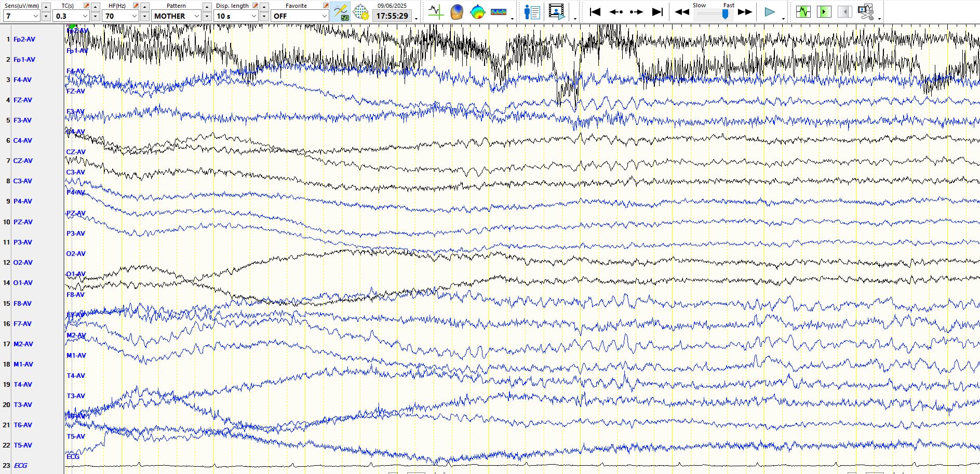Jump to the end of the recording
Image resolution: width=980 pixels, height=474 pixels.
coord(657,11)
